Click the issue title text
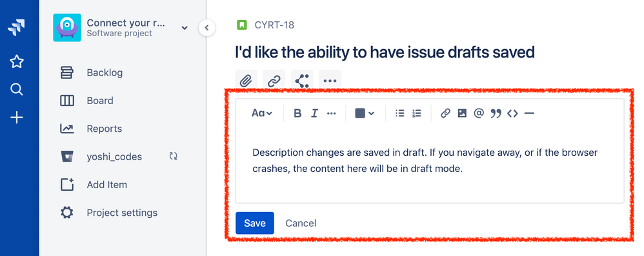The height and width of the screenshot is (256, 644). (x=385, y=52)
